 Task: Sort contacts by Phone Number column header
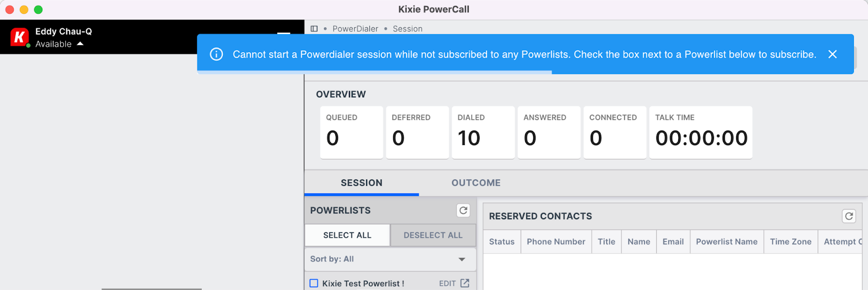tap(556, 242)
